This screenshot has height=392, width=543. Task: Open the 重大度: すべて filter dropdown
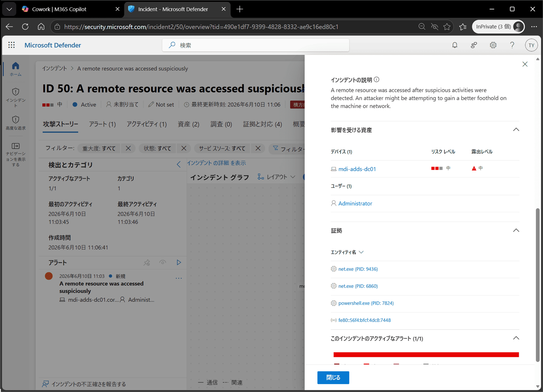[x=99, y=148]
